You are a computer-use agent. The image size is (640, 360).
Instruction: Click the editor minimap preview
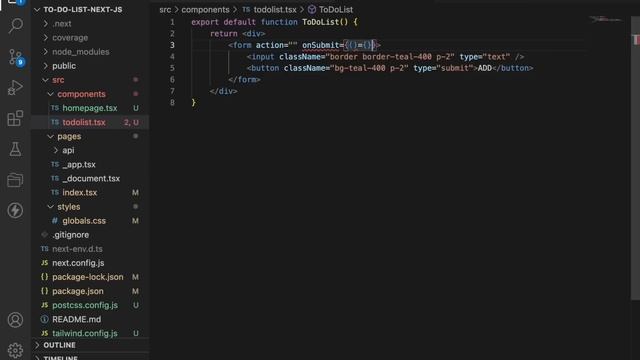click(606, 19)
